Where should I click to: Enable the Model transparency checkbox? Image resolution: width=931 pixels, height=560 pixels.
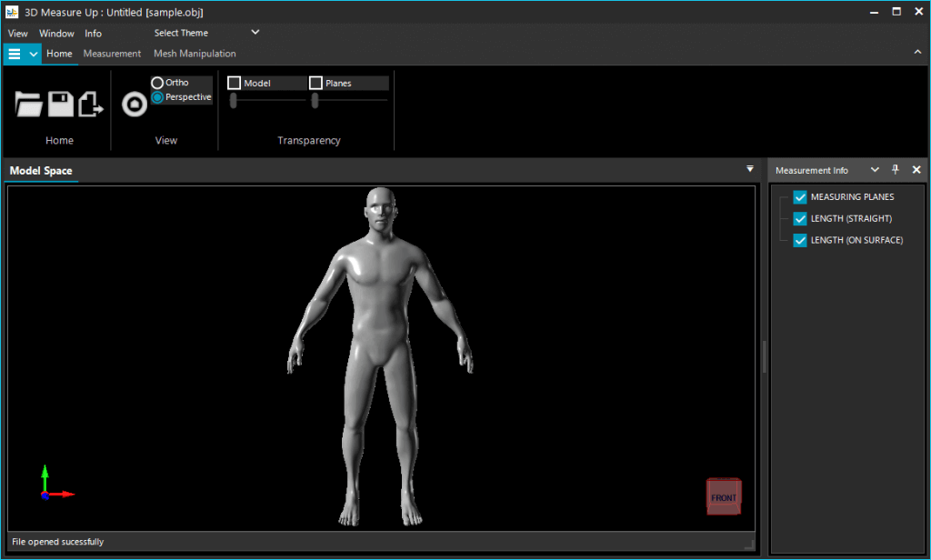pyautogui.click(x=235, y=82)
